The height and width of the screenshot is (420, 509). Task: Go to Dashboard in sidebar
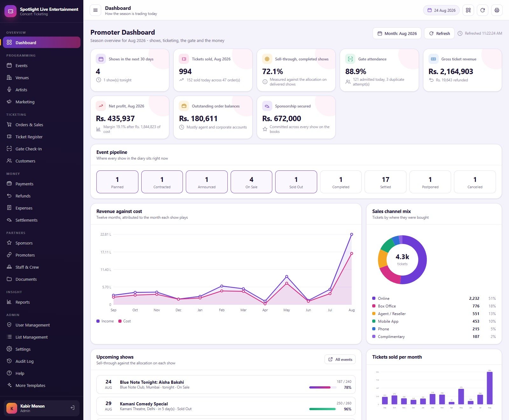click(x=42, y=43)
